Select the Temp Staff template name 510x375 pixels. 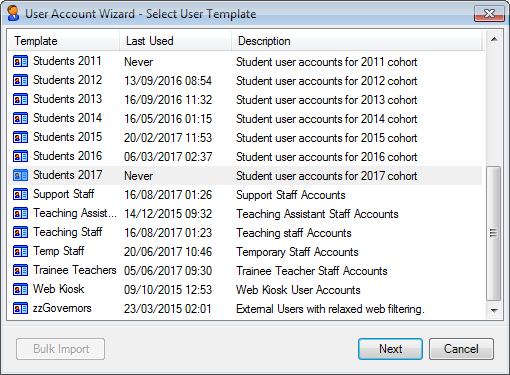[58, 251]
